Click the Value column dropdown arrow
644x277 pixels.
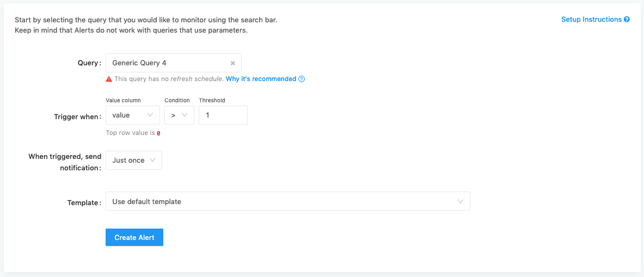pos(151,115)
